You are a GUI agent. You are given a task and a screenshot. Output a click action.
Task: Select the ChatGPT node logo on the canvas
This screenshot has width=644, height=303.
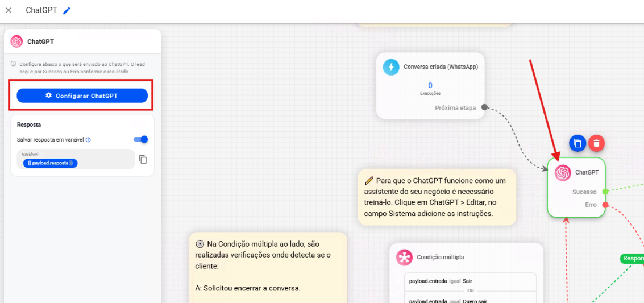click(563, 172)
